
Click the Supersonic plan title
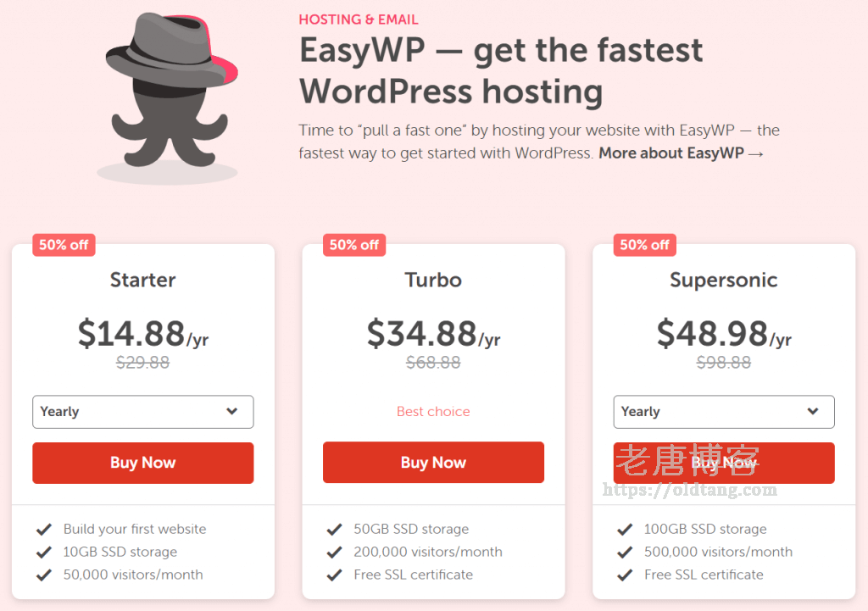[724, 280]
